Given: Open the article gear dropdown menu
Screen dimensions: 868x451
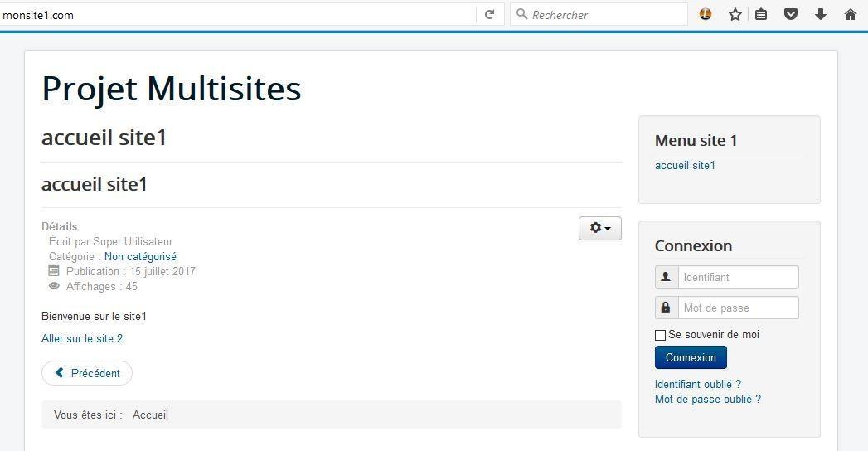Looking at the screenshot, I should tap(600, 228).
